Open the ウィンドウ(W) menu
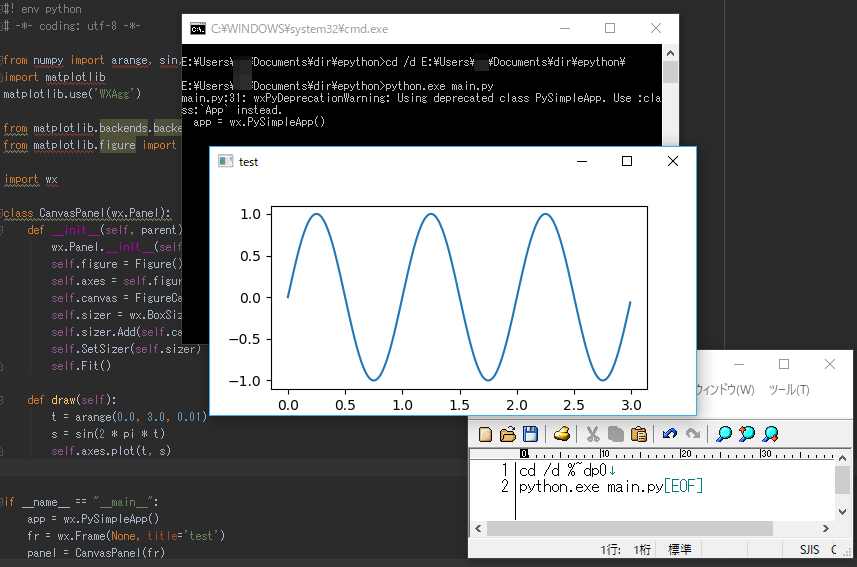 click(x=724, y=389)
